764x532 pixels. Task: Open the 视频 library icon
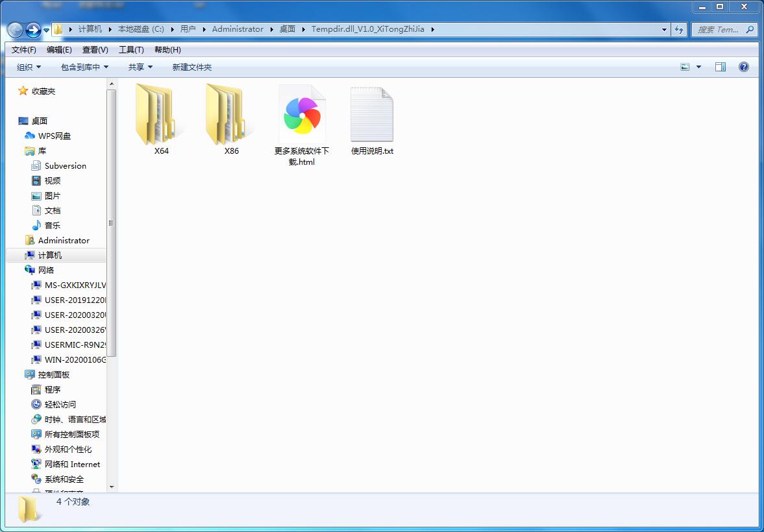click(36, 181)
